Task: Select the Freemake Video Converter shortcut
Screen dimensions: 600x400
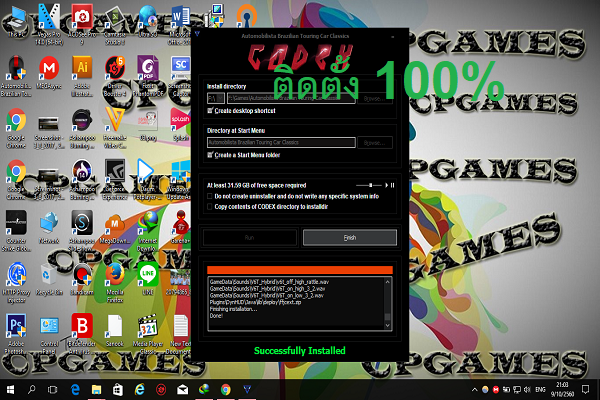Action: tap(114, 128)
